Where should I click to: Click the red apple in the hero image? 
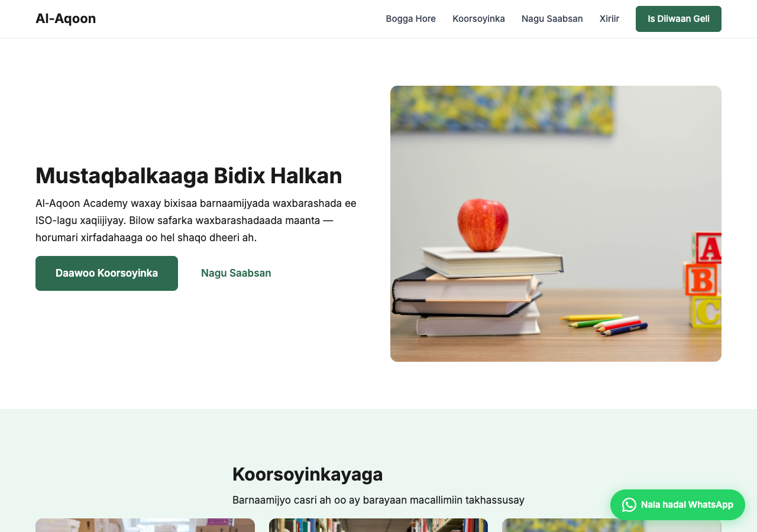483,224
